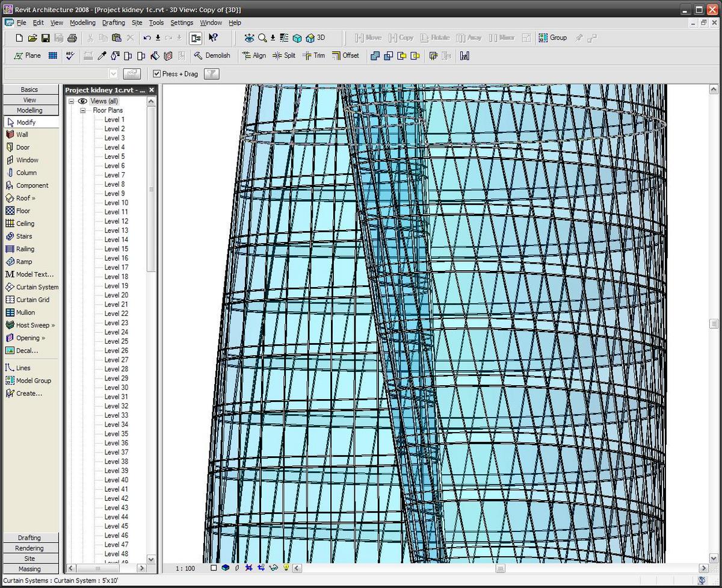The image size is (722, 588).
Task: Collapse the Views (all) node
Action: pyautogui.click(x=72, y=101)
